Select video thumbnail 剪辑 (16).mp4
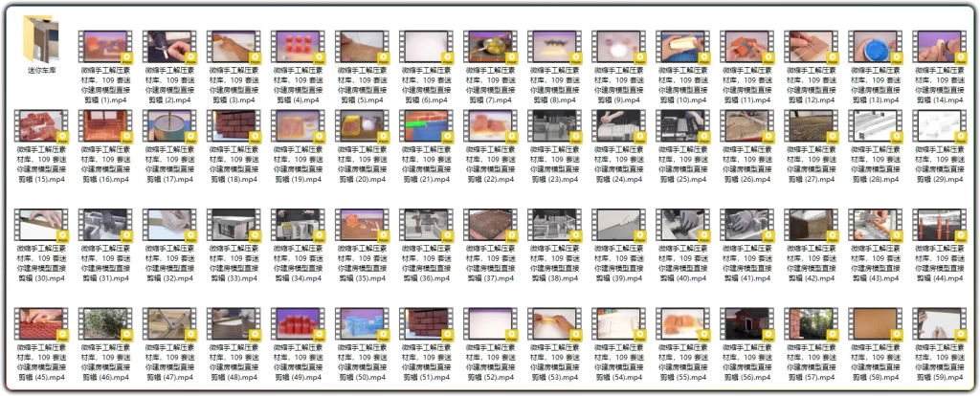 [105, 126]
